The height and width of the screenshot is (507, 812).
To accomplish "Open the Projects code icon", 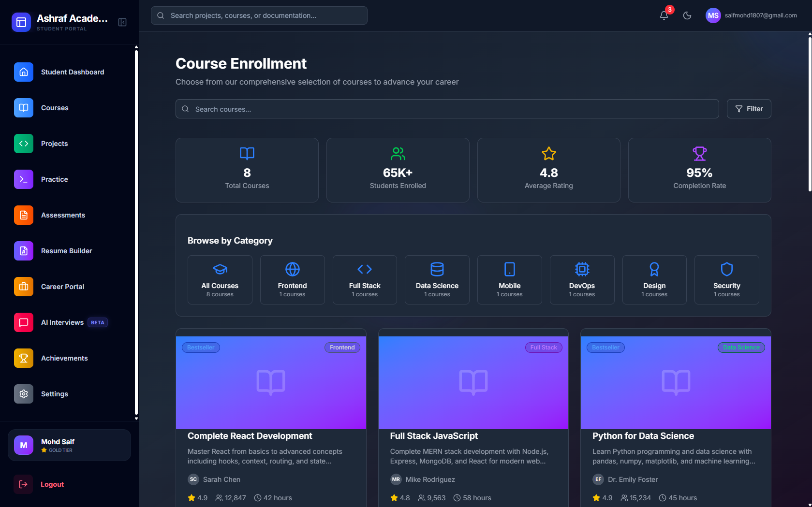I will pos(24,144).
